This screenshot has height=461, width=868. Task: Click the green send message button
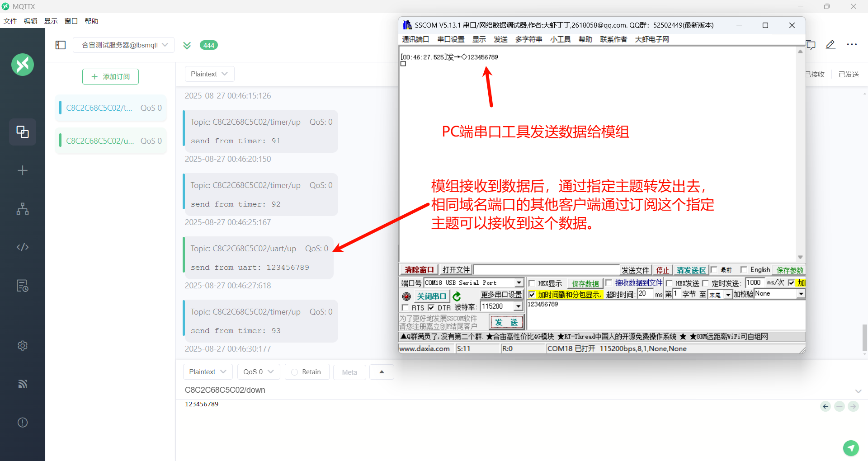pyautogui.click(x=851, y=448)
